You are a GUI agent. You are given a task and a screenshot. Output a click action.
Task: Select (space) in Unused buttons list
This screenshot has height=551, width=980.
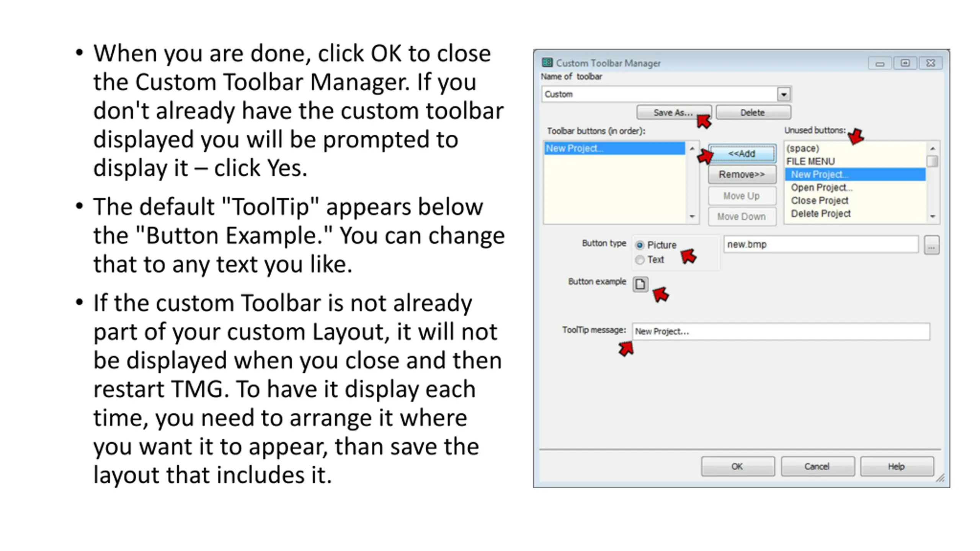point(855,148)
